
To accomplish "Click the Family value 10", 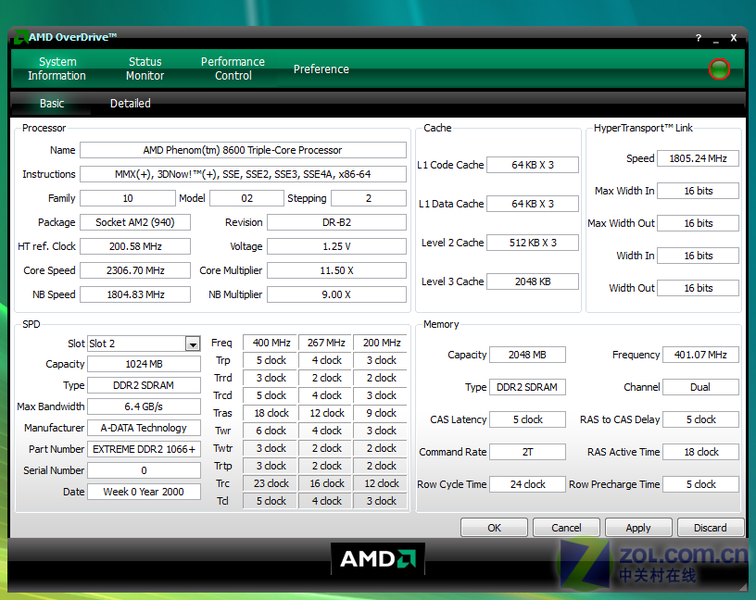I will click(128, 198).
